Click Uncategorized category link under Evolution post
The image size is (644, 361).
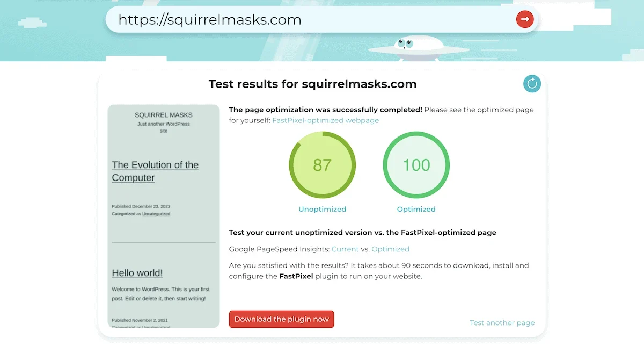click(156, 214)
